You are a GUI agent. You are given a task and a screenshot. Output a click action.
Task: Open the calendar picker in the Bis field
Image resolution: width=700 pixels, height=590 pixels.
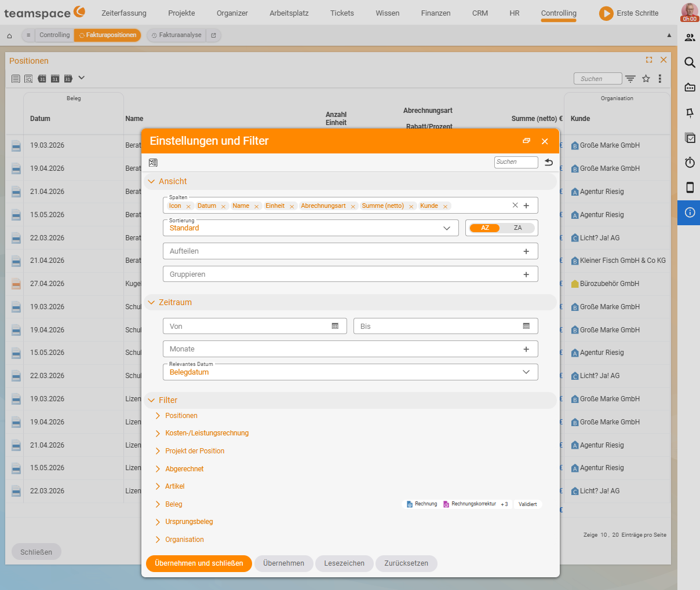pos(526,326)
